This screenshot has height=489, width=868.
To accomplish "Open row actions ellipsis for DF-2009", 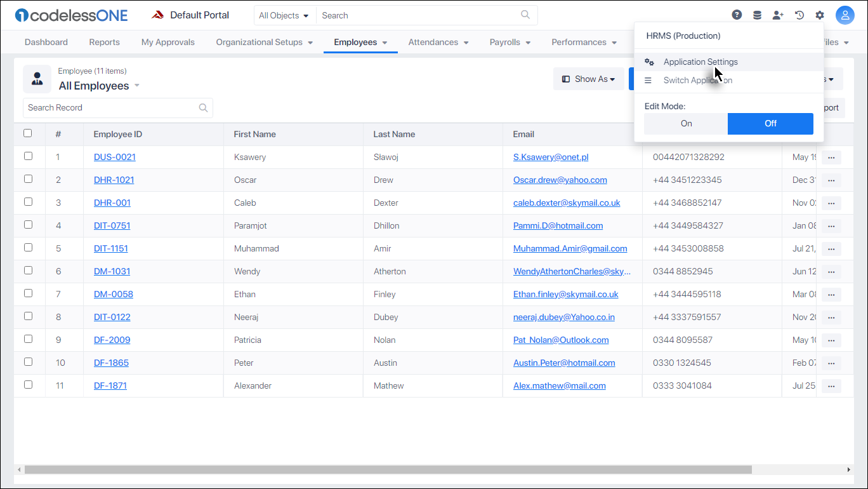I will click(x=831, y=340).
